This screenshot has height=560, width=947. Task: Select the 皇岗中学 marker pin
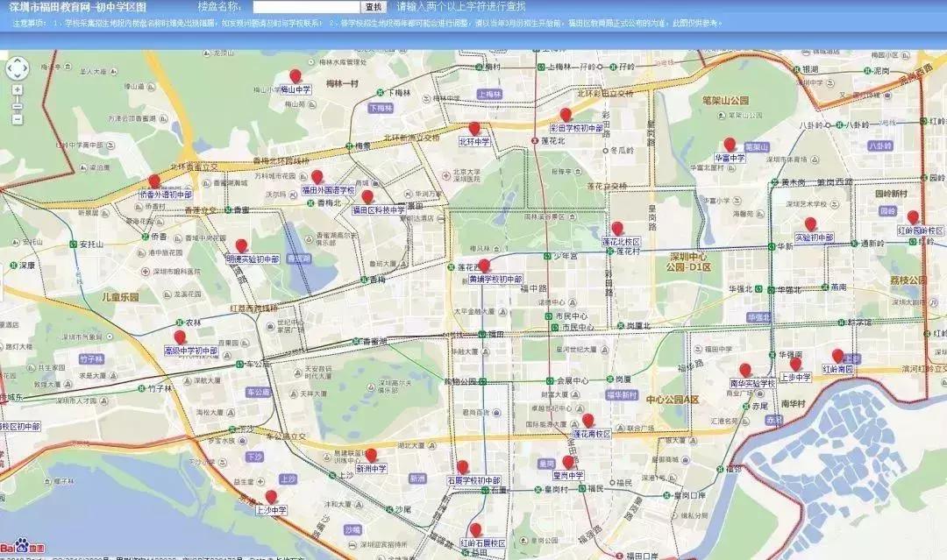point(568,462)
